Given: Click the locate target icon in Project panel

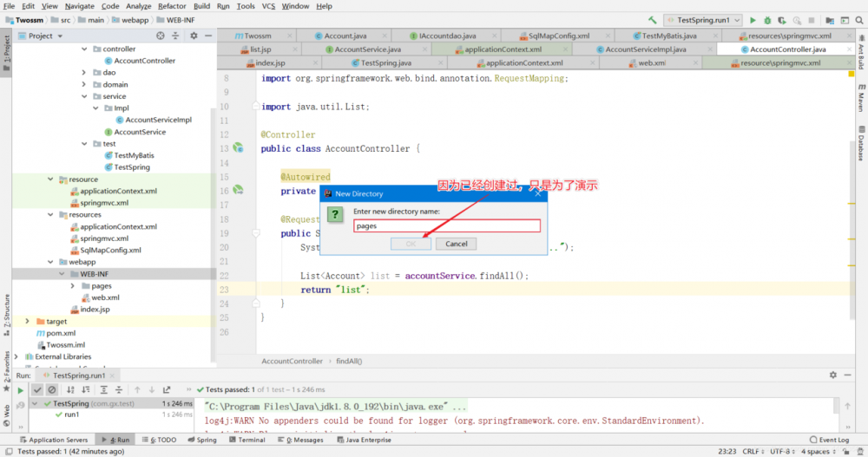Looking at the screenshot, I should pyautogui.click(x=161, y=36).
